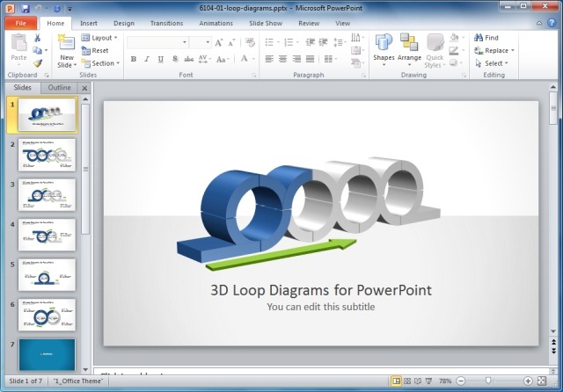
Task: Switch to Slide Sorter view
Action: pos(407,381)
